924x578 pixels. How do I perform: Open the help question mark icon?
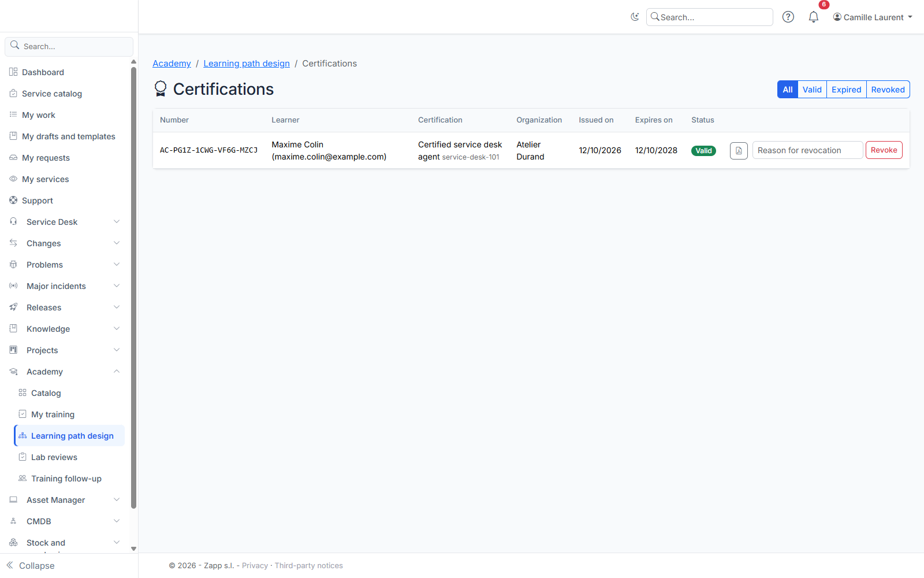click(788, 17)
